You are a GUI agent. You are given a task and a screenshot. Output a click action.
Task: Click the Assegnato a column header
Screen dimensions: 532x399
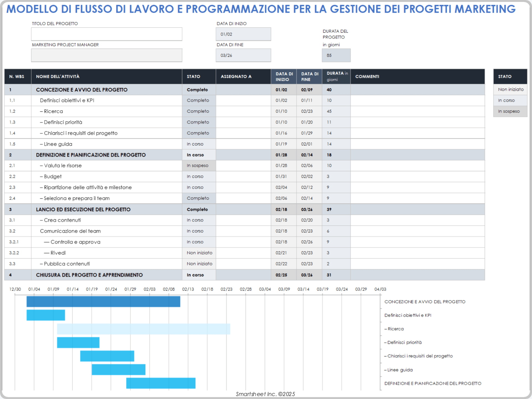[x=243, y=76]
